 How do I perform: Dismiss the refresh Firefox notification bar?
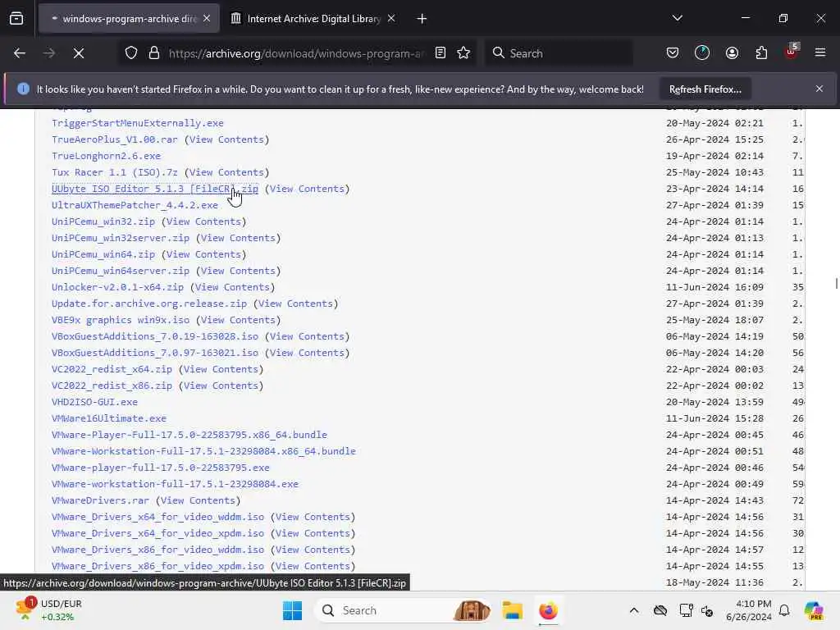(819, 89)
